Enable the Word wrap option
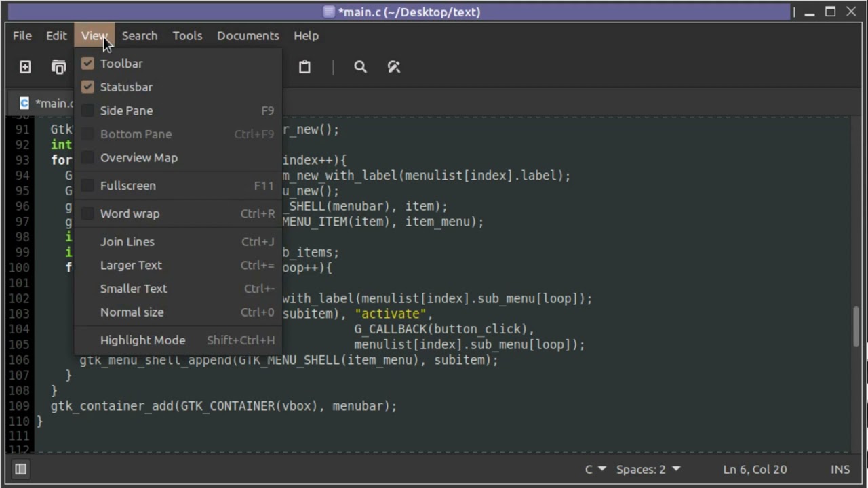Viewport: 868px width, 488px height. tap(178, 213)
